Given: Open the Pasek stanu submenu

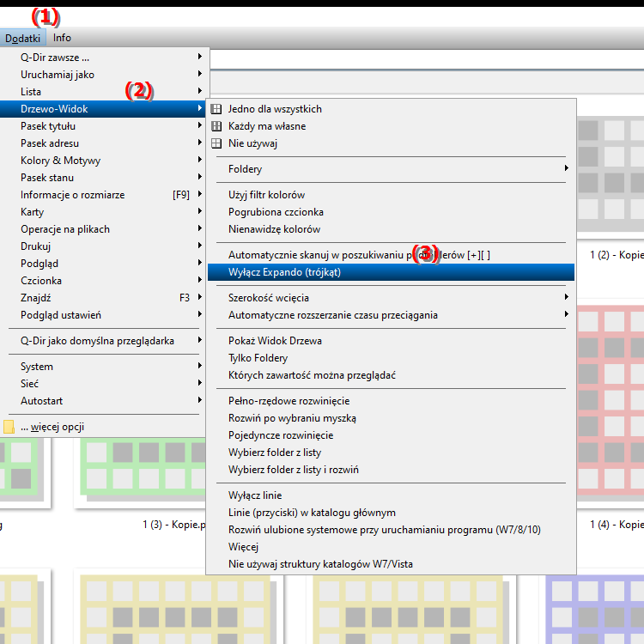Looking at the screenshot, I should tap(103, 178).
